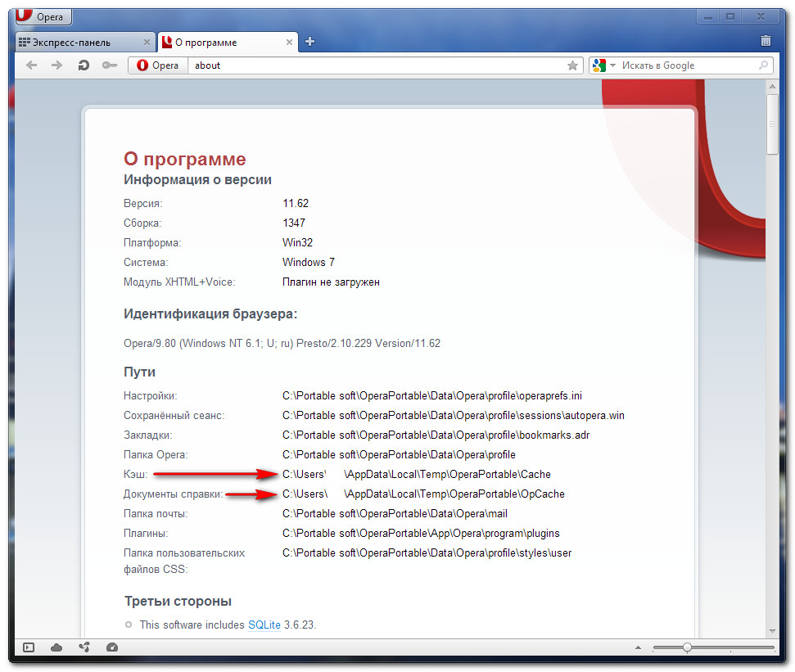Click the Идентификация браузера heading
The image size is (795, 672).
pos(210,314)
